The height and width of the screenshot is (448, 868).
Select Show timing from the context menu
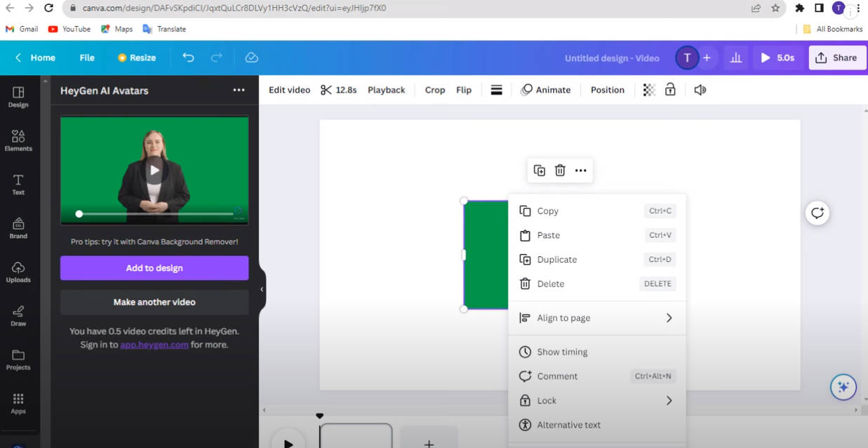[x=561, y=352]
